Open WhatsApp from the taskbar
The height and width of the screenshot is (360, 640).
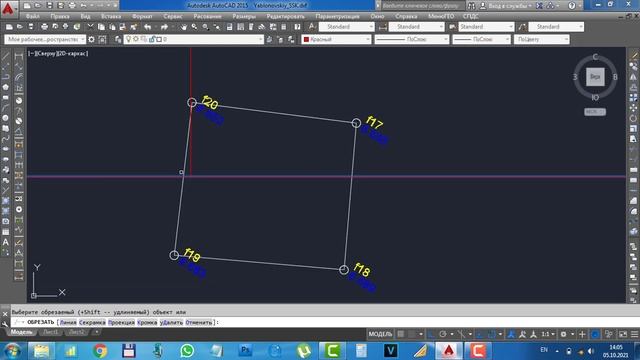coord(187,351)
